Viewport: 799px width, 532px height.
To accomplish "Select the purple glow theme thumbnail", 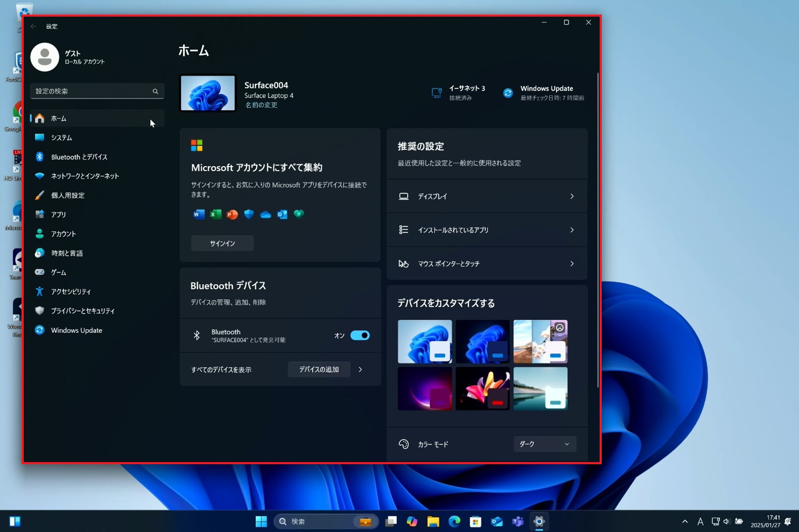I will [x=424, y=388].
